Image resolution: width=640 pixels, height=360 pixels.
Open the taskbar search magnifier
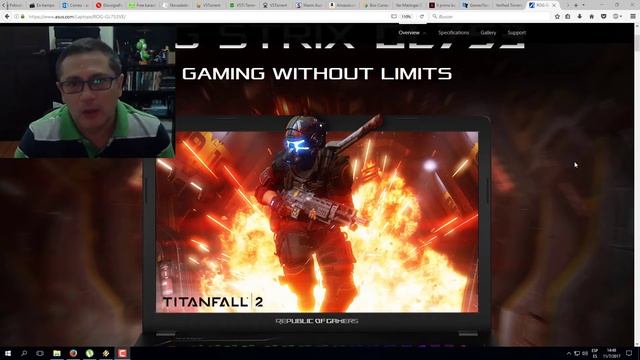pos(24,353)
